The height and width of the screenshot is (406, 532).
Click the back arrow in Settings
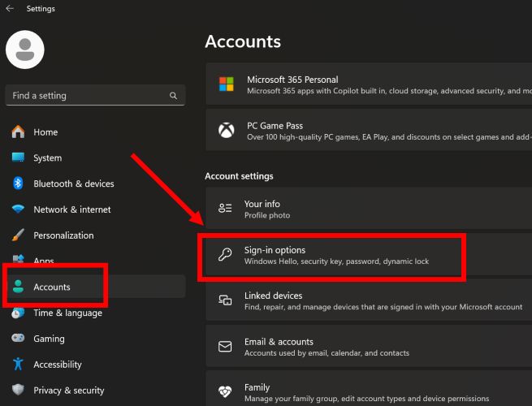[10, 9]
